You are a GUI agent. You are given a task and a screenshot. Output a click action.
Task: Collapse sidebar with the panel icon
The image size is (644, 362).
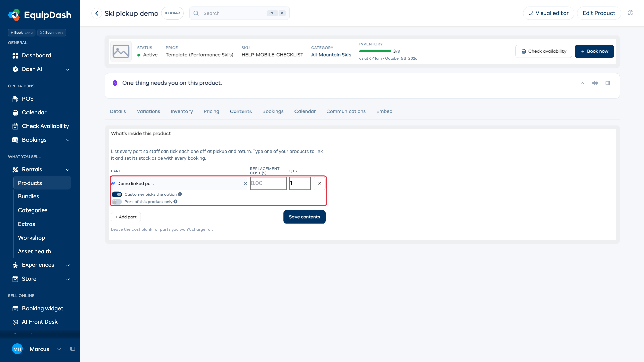tap(73, 349)
